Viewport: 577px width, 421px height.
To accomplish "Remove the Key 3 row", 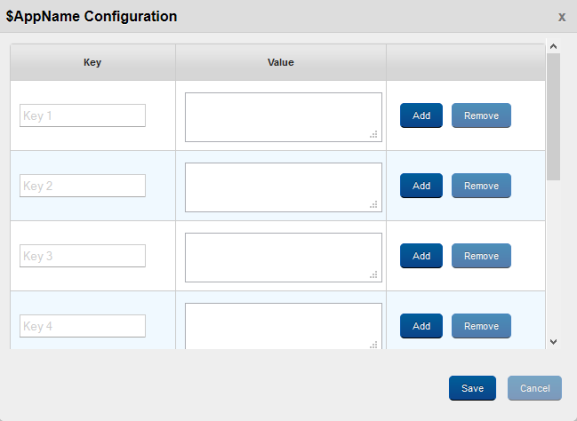I will click(x=481, y=256).
